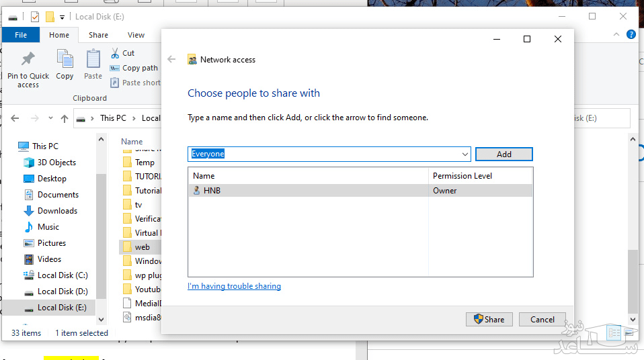Expand the Everyone name dropdown arrow
644x360 pixels.
465,154
